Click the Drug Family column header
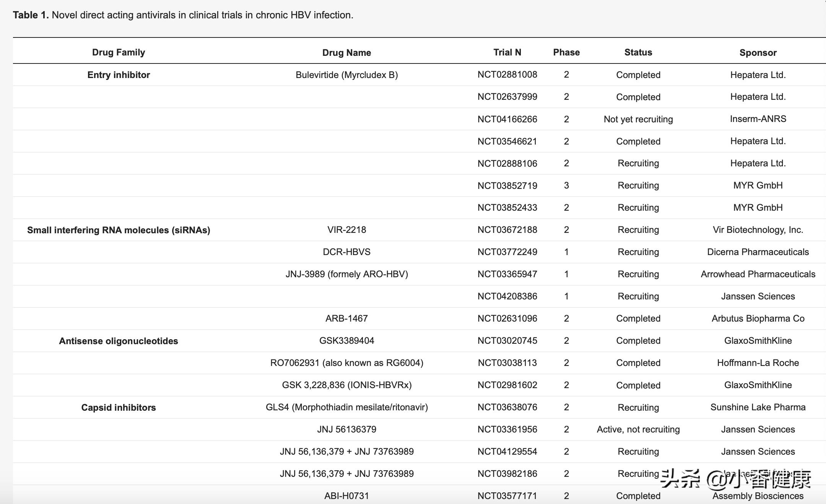The width and height of the screenshot is (826, 504). pyautogui.click(x=119, y=52)
